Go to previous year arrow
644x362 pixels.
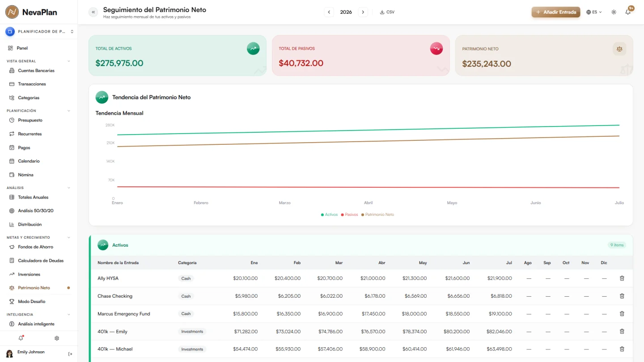[329, 12]
